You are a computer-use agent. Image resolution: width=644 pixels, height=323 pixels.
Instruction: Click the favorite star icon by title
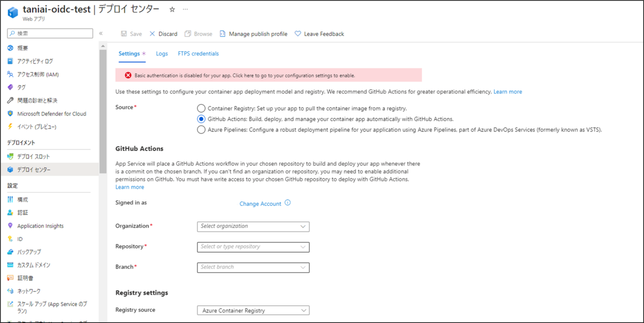click(x=172, y=9)
